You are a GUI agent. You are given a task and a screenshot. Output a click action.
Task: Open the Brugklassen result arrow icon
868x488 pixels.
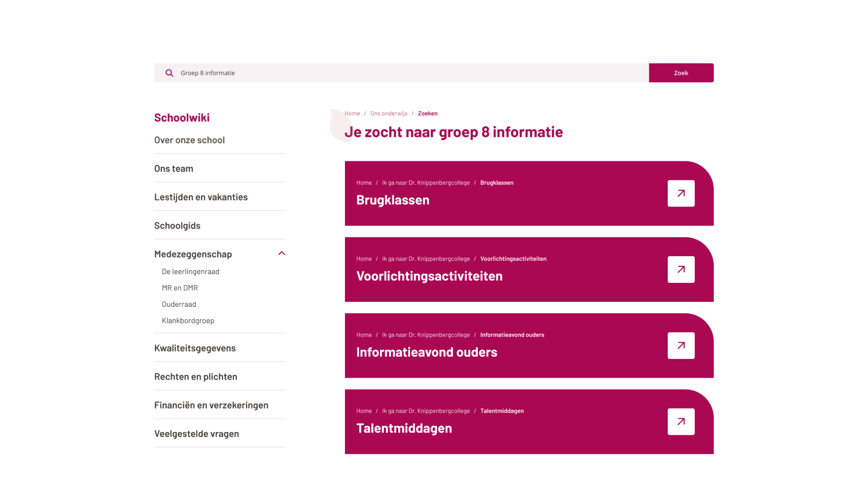(681, 193)
